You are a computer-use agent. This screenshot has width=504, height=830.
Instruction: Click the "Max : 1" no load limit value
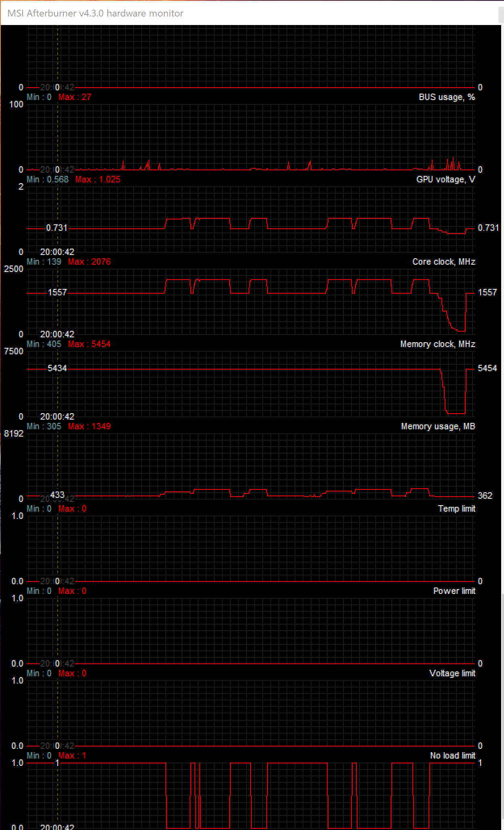[x=72, y=756]
